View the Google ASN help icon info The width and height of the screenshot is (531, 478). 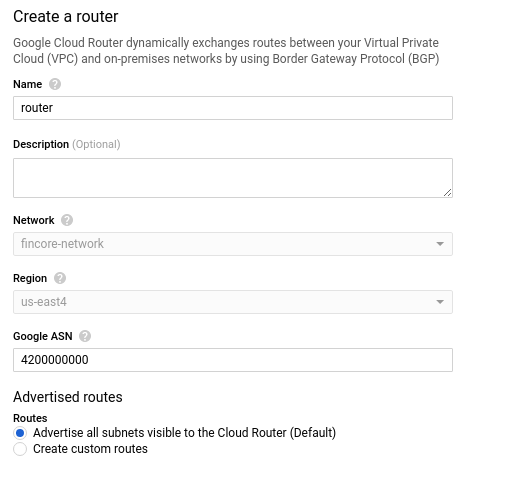point(85,336)
